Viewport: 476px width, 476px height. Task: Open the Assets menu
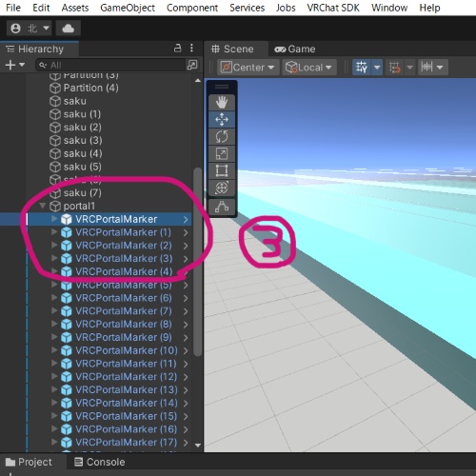(x=75, y=8)
